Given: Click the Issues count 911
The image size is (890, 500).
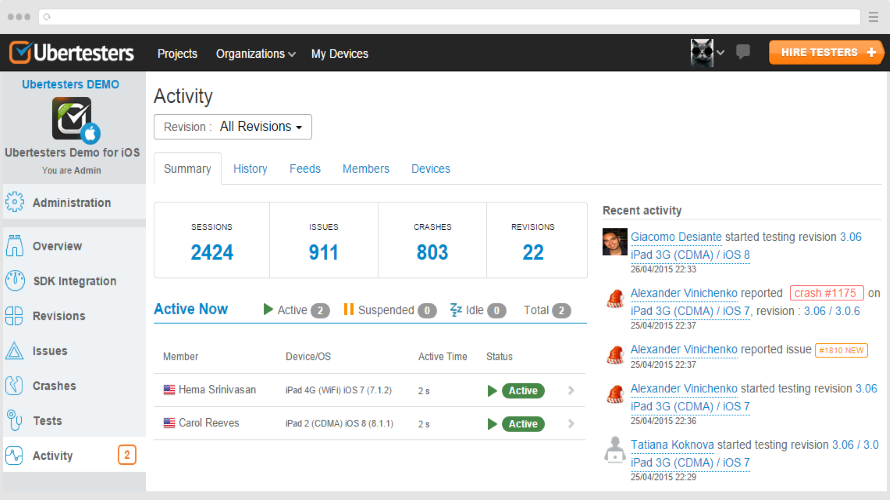Looking at the screenshot, I should [x=324, y=252].
